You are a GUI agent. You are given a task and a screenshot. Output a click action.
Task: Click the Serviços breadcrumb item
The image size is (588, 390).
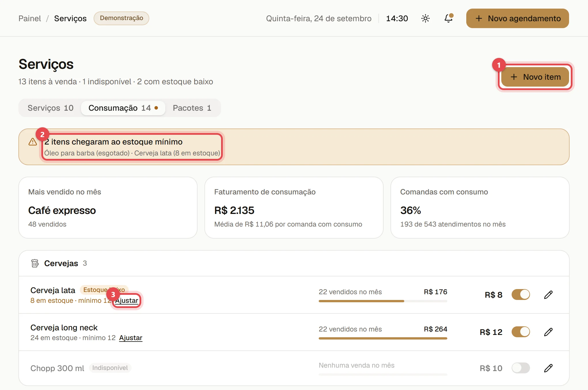[70, 18]
